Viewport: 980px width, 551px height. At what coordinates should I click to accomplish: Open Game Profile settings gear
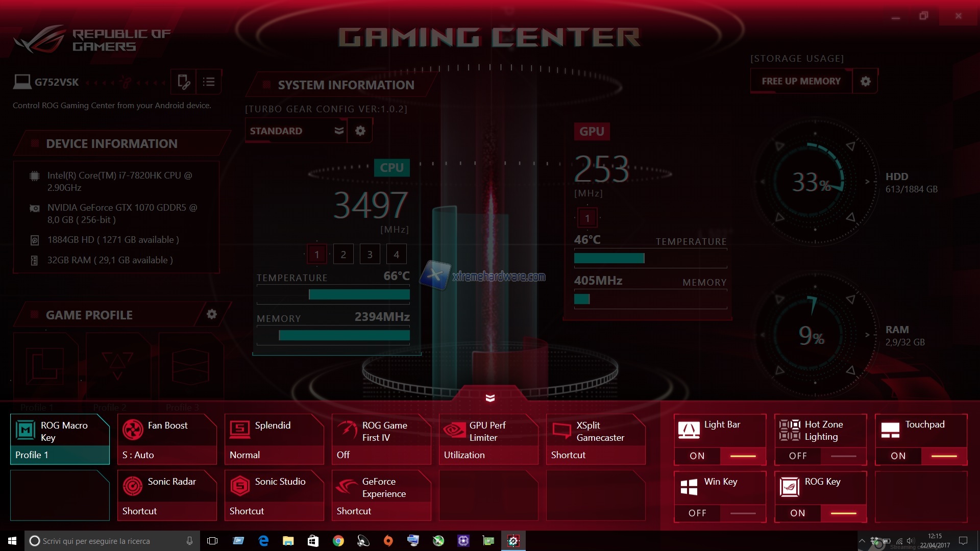tap(212, 314)
